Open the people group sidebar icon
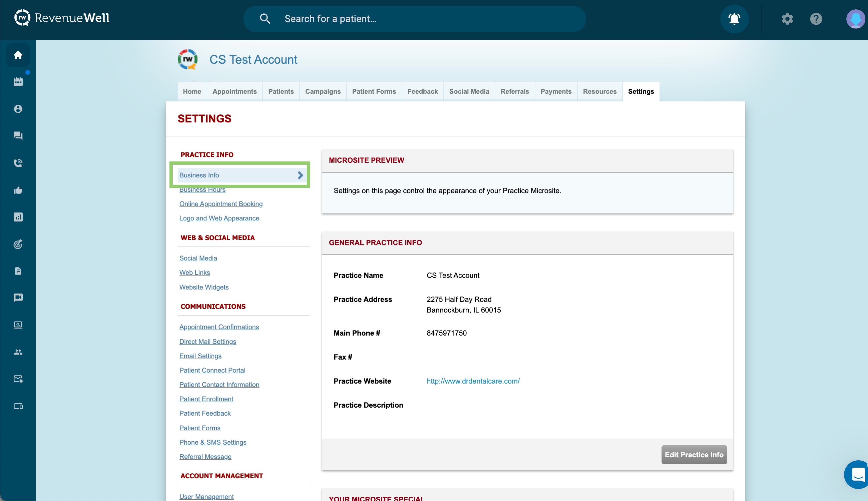Image resolution: width=868 pixels, height=501 pixels. click(18, 352)
